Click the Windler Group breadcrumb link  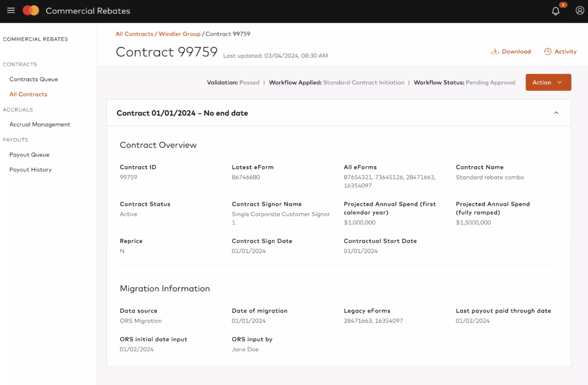pos(179,34)
